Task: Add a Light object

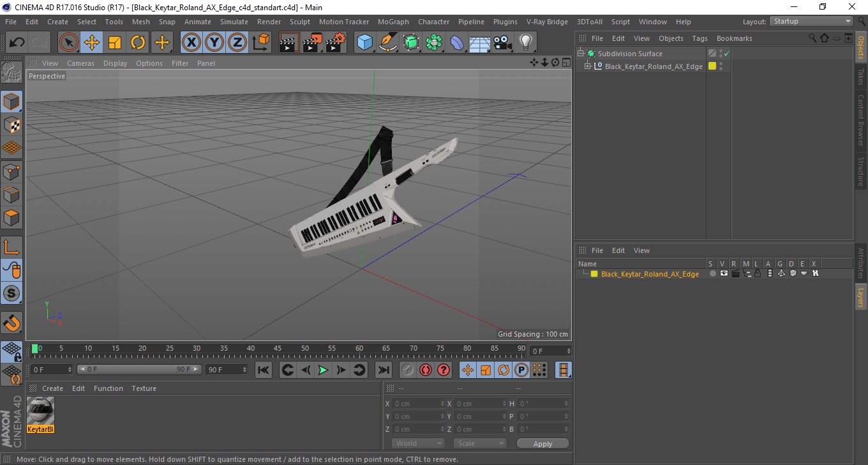Action: pyautogui.click(x=526, y=43)
